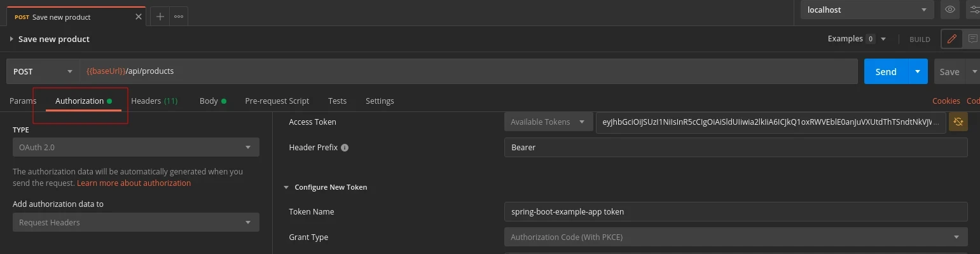This screenshot has height=254, width=980.
Task: Click the Access Token value field
Action: pyautogui.click(x=771, y=122)
